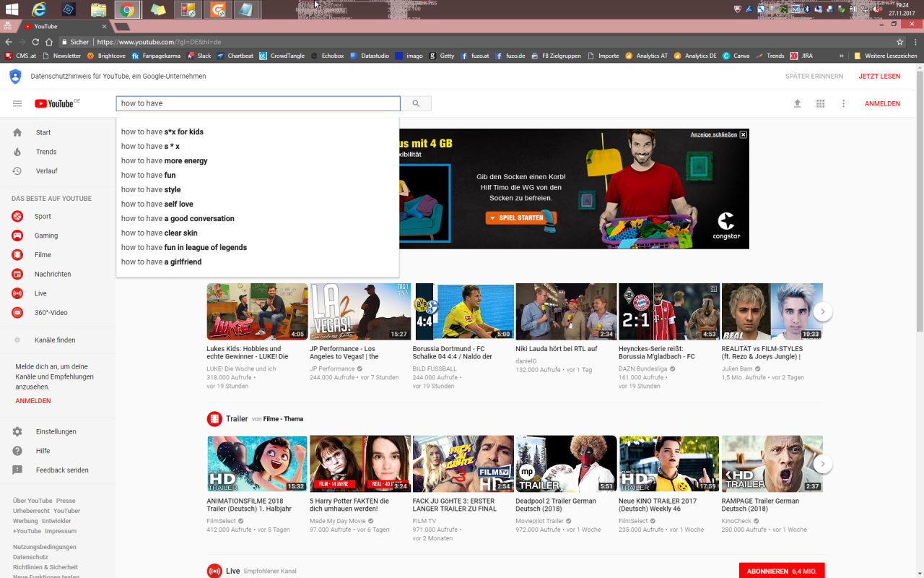Screen dimensions: 924x578
Task: Open Chrome's three-dot menu
Action: [915, 42]
